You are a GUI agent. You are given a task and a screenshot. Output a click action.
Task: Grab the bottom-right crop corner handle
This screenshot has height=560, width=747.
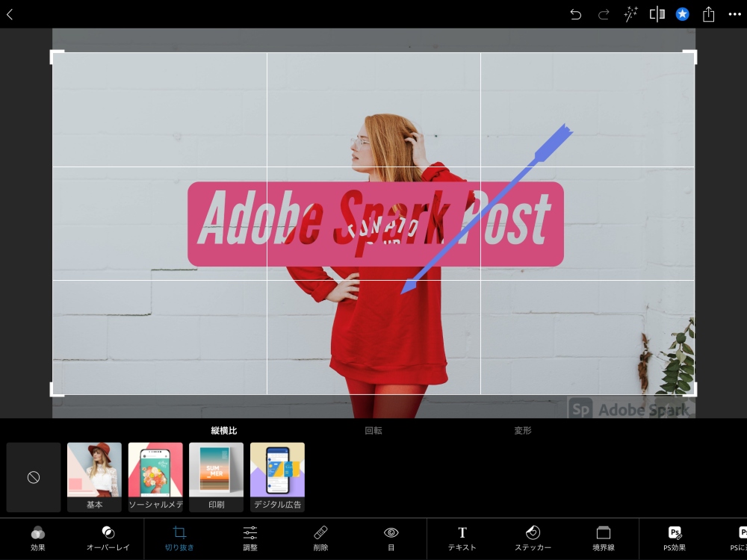tap(689, 390)
